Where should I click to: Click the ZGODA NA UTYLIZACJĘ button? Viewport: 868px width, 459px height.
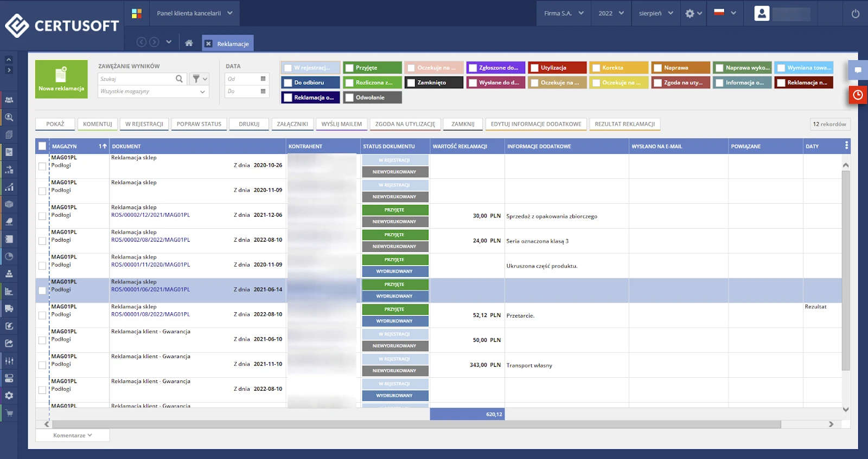[x=405, y=124]
